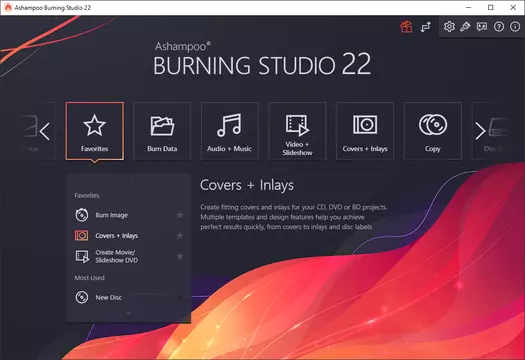Image resolution: width=525 pixels, height=360 pixels.
Task: Show previous categories with left chevron
Action: pyautogui.click(x=45, y=131)
